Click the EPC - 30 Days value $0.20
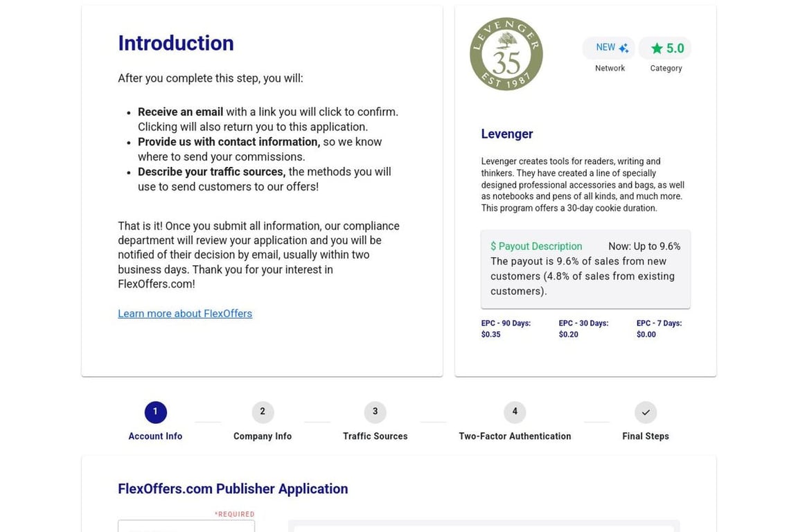Image resolution: width=798 pixels, height=532 pixels. point(569,335)
